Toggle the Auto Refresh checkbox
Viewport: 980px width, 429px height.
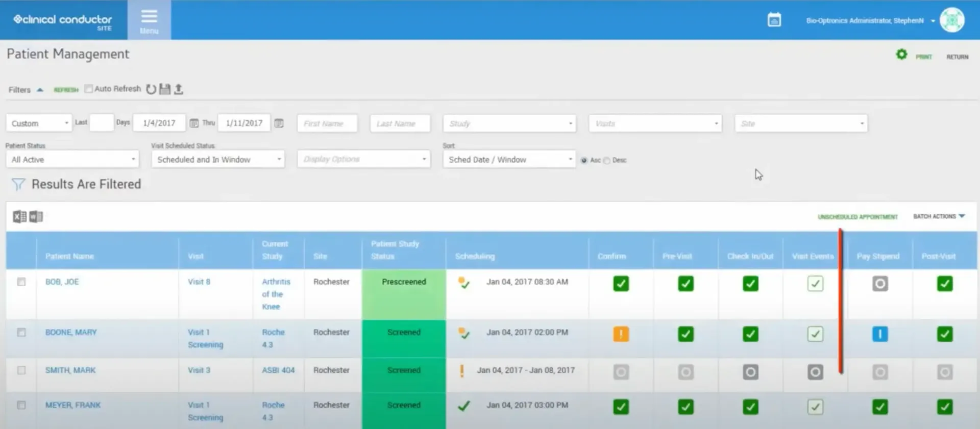point(89,89)
